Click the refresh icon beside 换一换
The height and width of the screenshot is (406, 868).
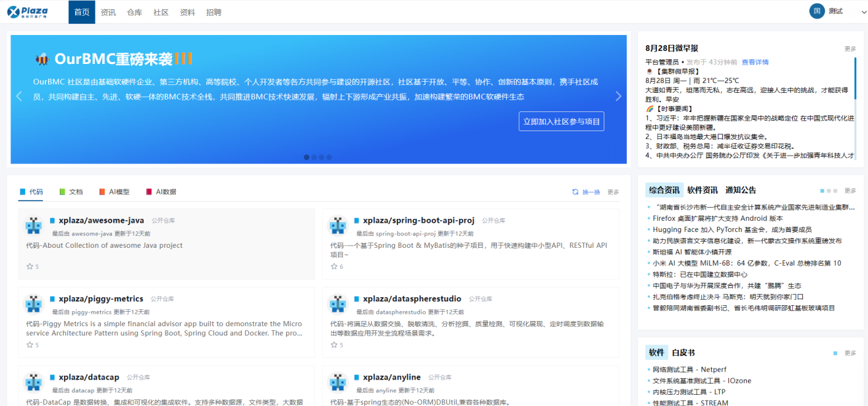tap(575, 192)
